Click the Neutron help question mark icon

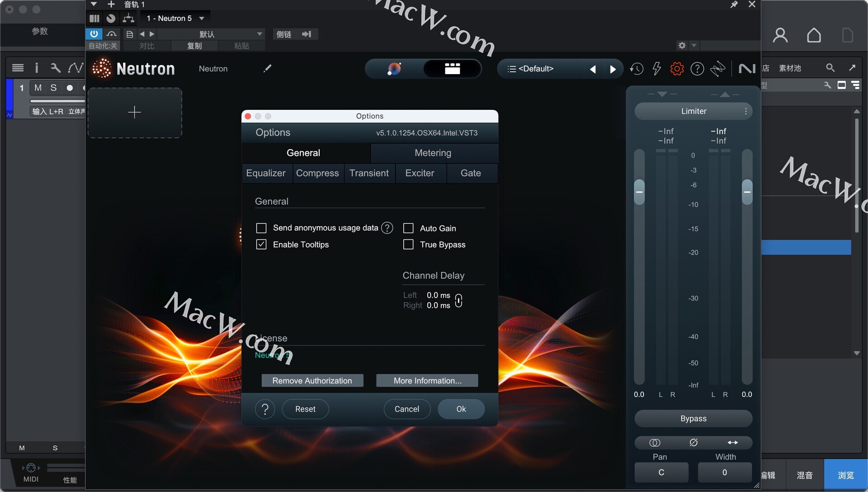(697, 69)
